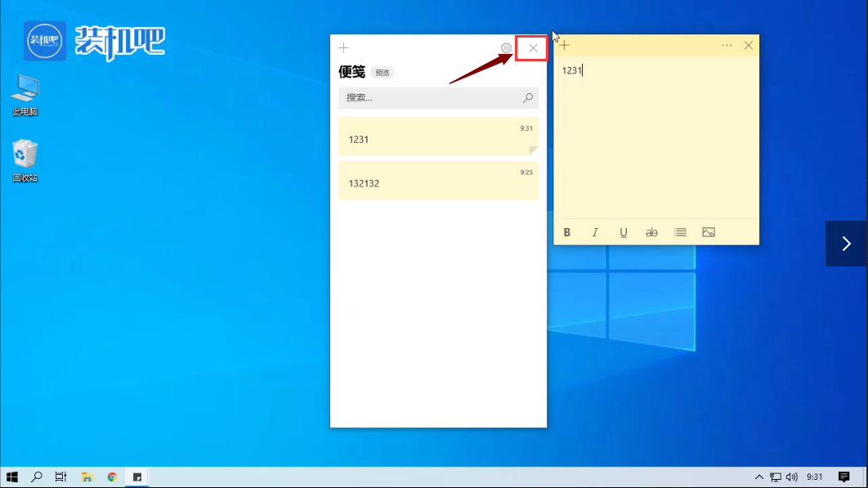
Task: Add another note from the yellow note's plus
Action: pos(564,45)
